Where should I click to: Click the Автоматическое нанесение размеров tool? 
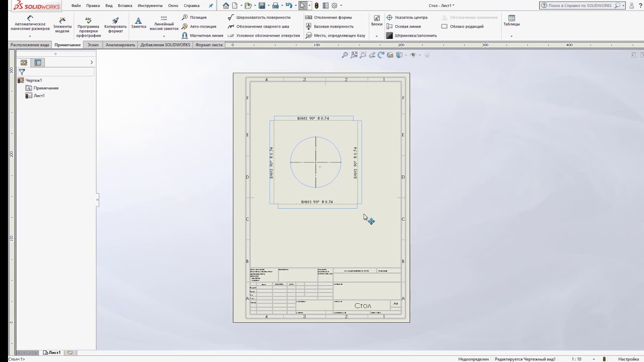tap(30, 23)
